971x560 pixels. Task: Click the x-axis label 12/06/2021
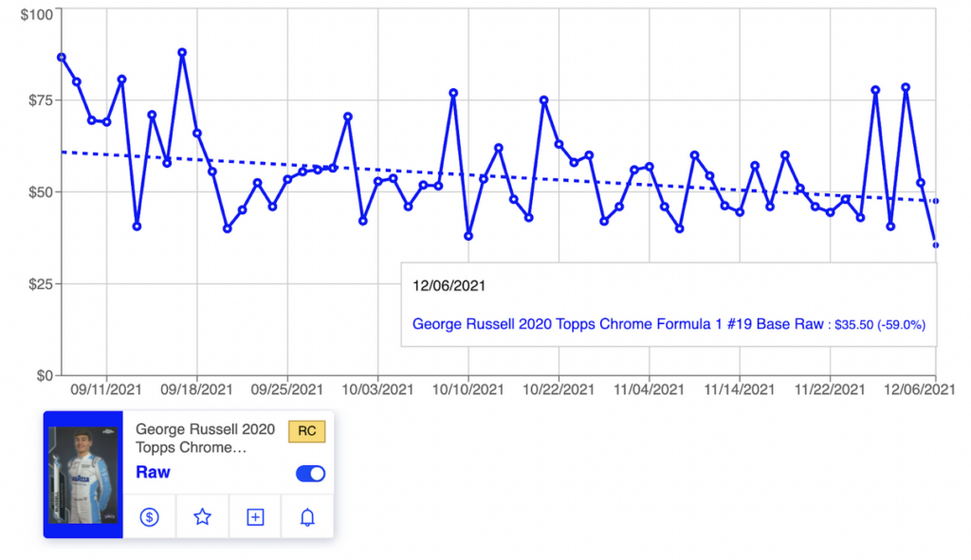coord(919,389)
